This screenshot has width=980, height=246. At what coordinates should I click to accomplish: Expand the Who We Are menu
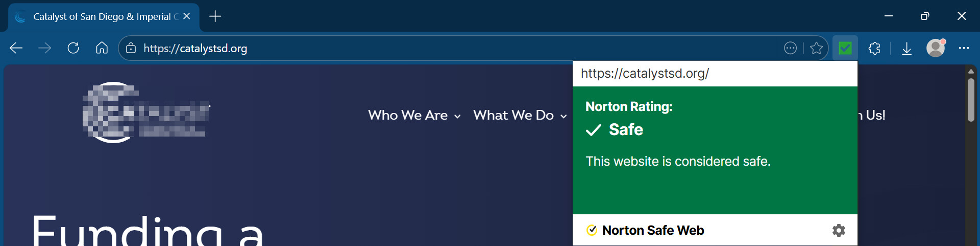tap(414, 115)
